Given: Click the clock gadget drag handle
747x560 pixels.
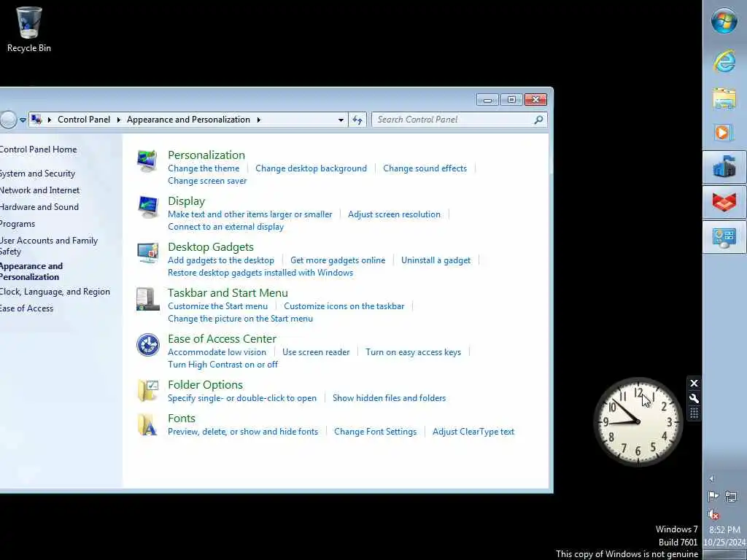Looking at the screenshot, I should [x=694, y=413].
